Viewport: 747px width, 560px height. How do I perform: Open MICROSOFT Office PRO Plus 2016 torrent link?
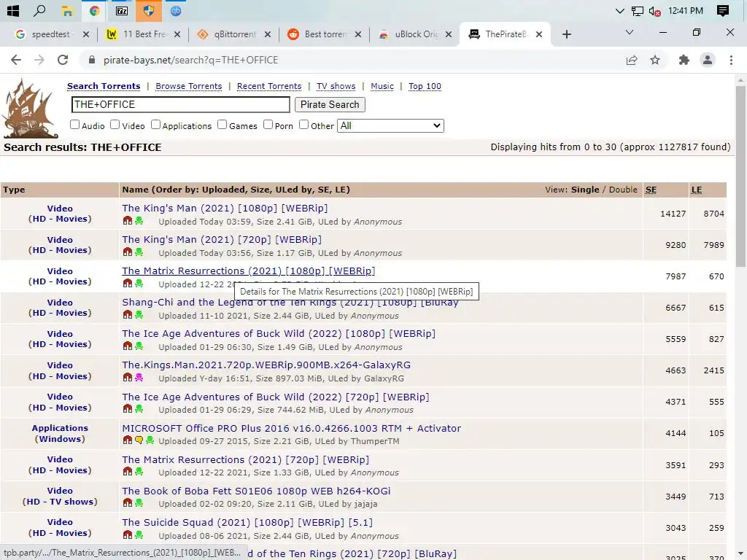pyautogui.click(x=292, y=428)
